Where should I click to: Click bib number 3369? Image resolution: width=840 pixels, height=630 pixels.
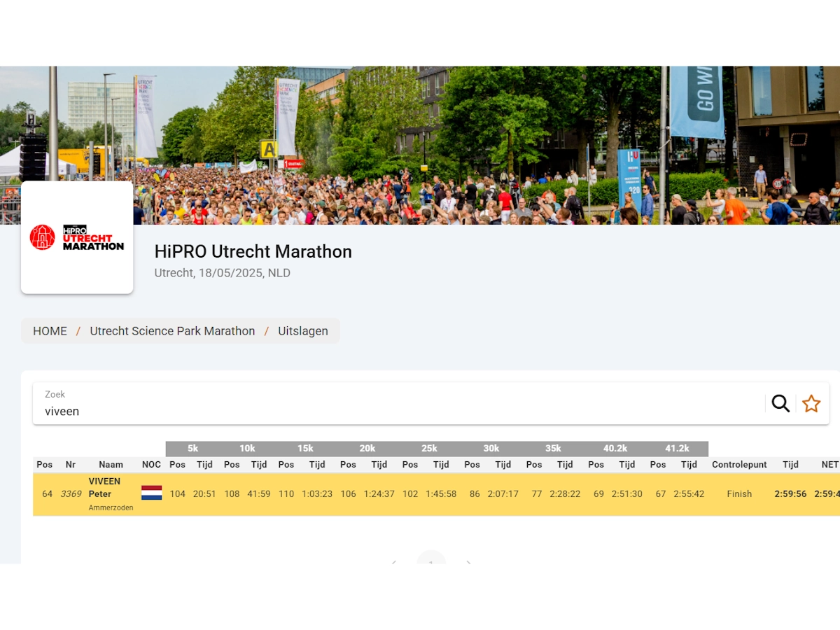pyautogui.click(x=71, y=494)
